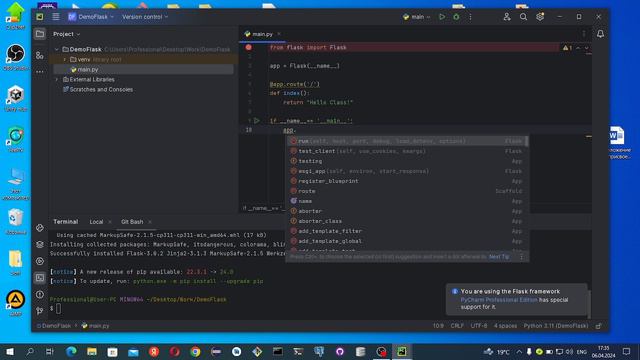Click DemoFlask breadcrumb in status bar
The width and height of the screenshot is (640, 360).
coord(54,326)
